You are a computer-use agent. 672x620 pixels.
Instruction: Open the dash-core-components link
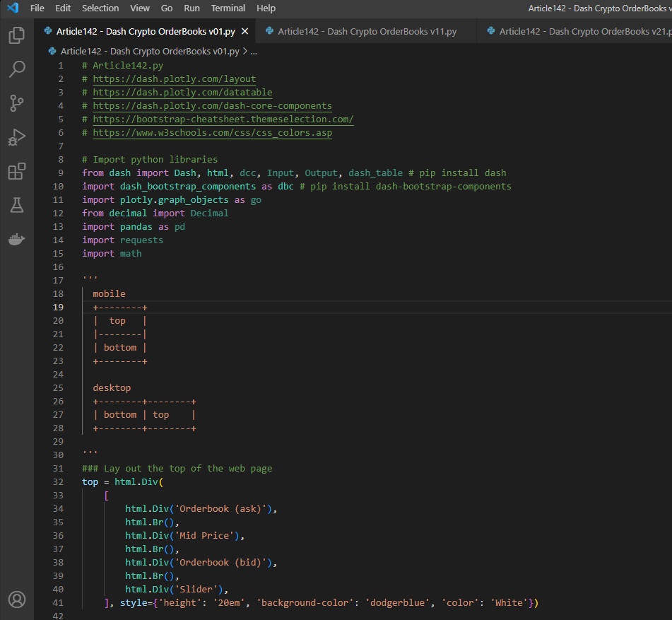coord(212,105)
